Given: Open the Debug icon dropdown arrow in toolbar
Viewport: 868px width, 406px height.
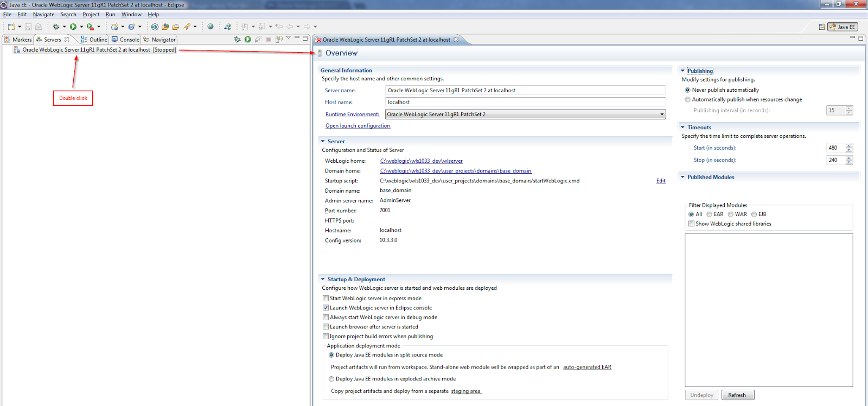Looking at the screenshot, I should tap(64, 27).
